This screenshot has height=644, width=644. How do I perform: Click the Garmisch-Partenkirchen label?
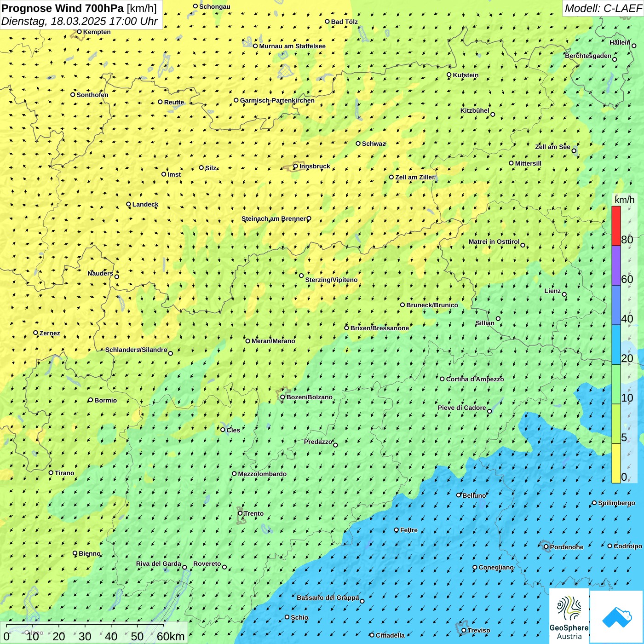(277, 100)
